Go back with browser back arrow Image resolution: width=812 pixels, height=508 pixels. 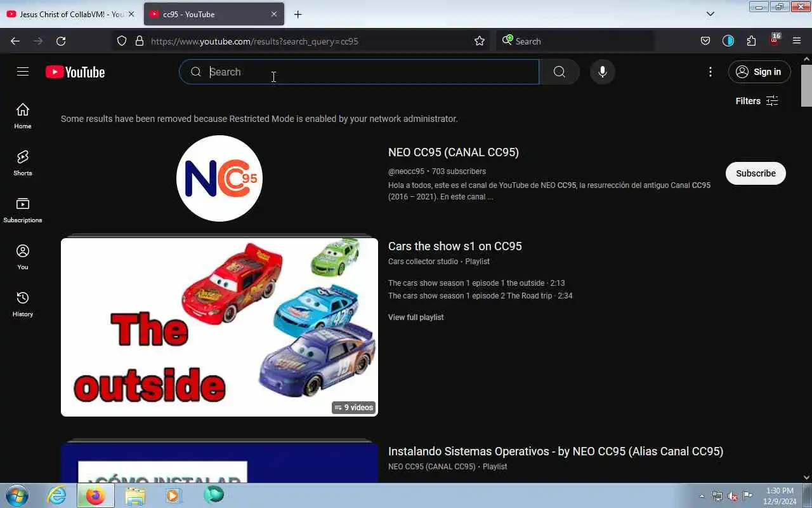[15, 41]
